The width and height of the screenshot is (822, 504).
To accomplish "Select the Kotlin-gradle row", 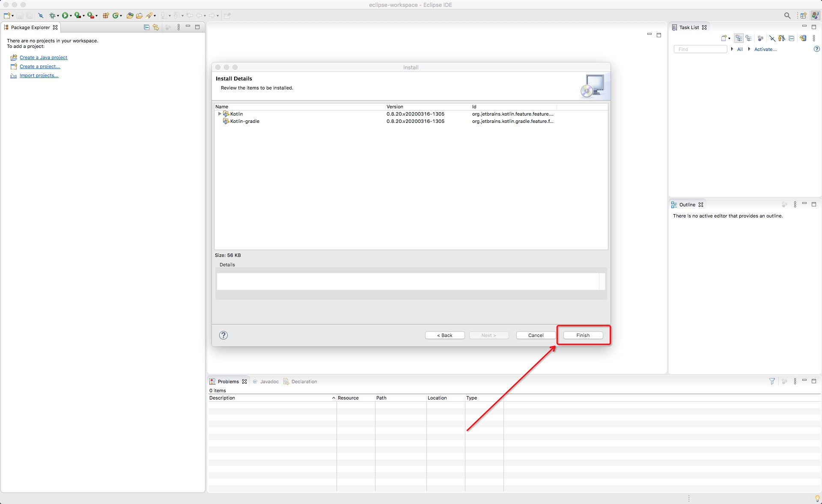I will click(411, 121).
